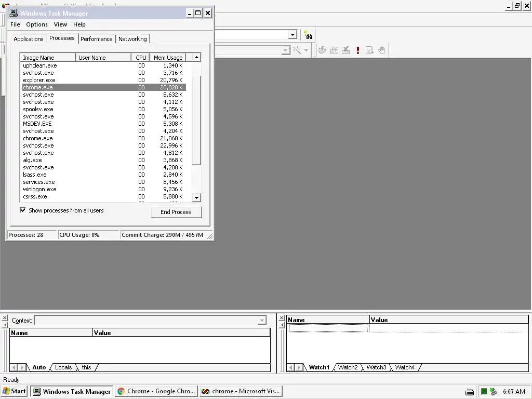The height and width of the screenshot is (399, 532).
Task: Open Chrome - Google Chrome taskbar button
Action: tap(156, 392)
